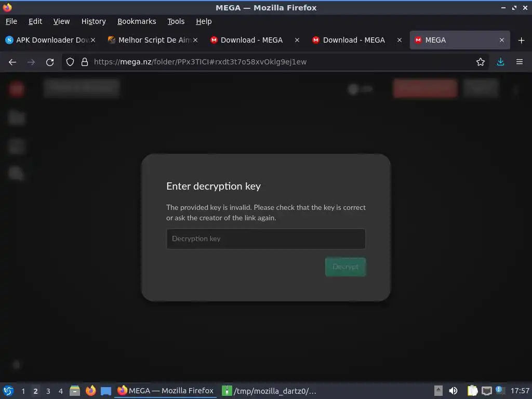
Task: Close the APK Downloader tab
Action: click(x=93, y=41)
